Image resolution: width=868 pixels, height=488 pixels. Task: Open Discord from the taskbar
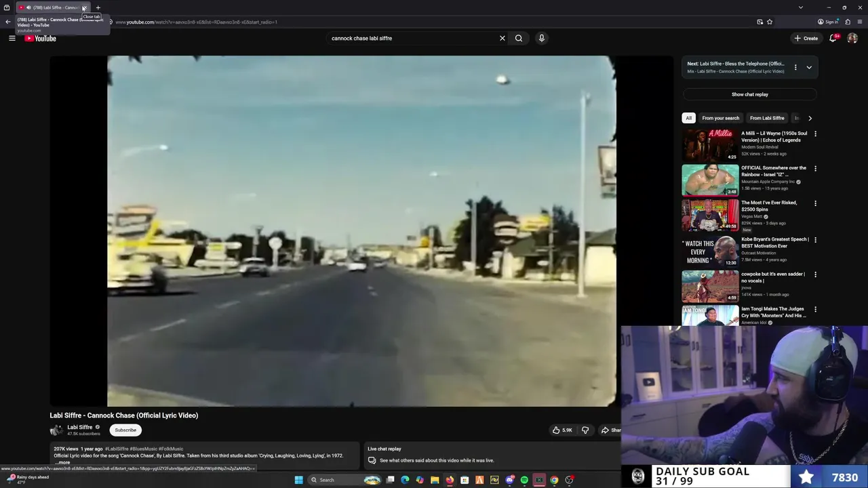(509, 480)
